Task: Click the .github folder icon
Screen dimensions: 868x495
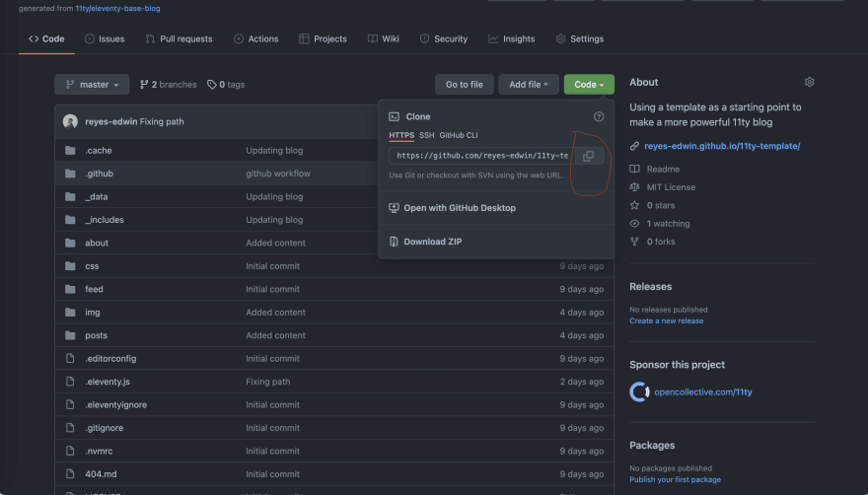Action: click(x=70, y=174)
